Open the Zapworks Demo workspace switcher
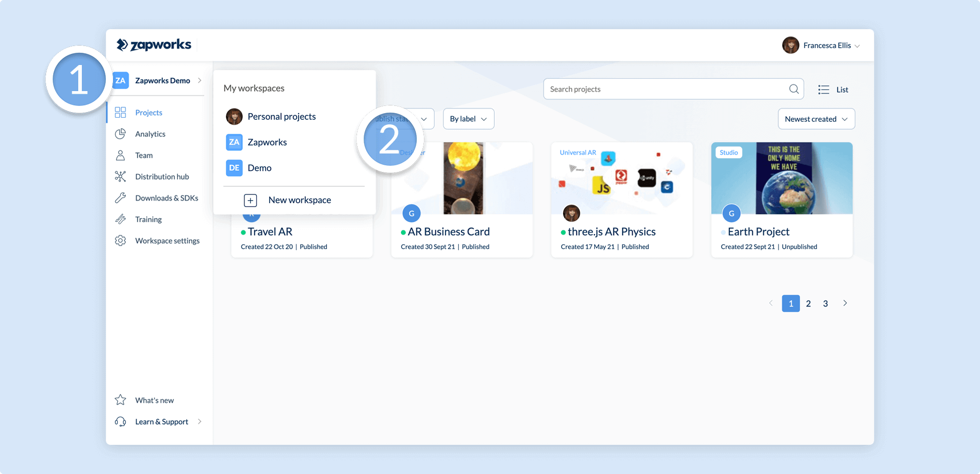 point(158,80)
